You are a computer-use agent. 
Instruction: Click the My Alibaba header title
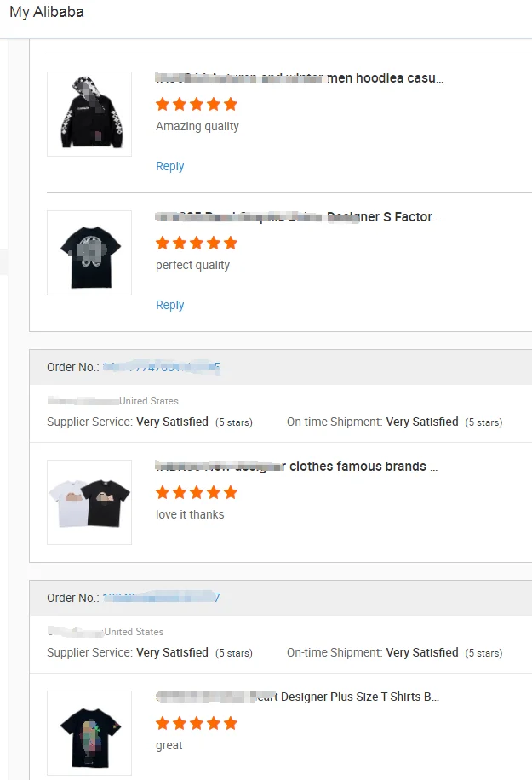tap(47, 13)
